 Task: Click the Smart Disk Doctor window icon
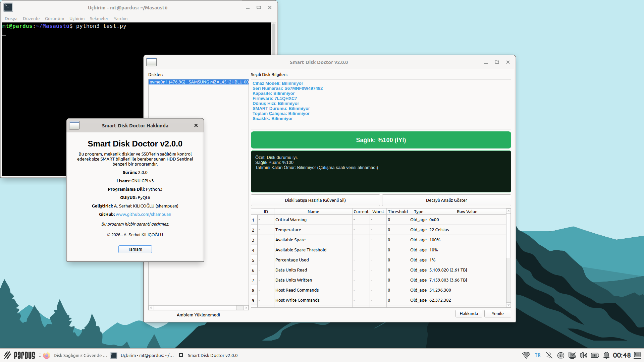point(151,62)
